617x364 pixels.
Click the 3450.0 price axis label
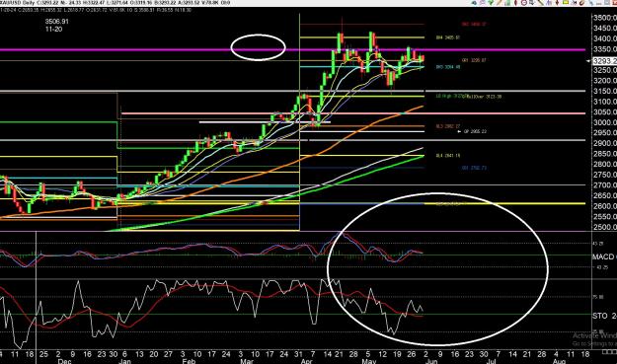pyautogui.click(x=605, y=29)
